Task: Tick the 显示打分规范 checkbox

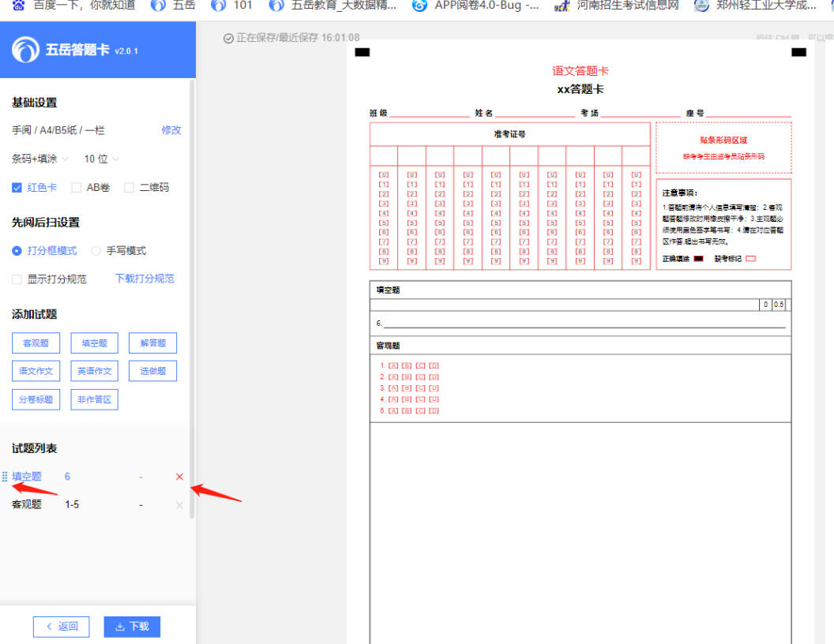Action: click(17, 279)
